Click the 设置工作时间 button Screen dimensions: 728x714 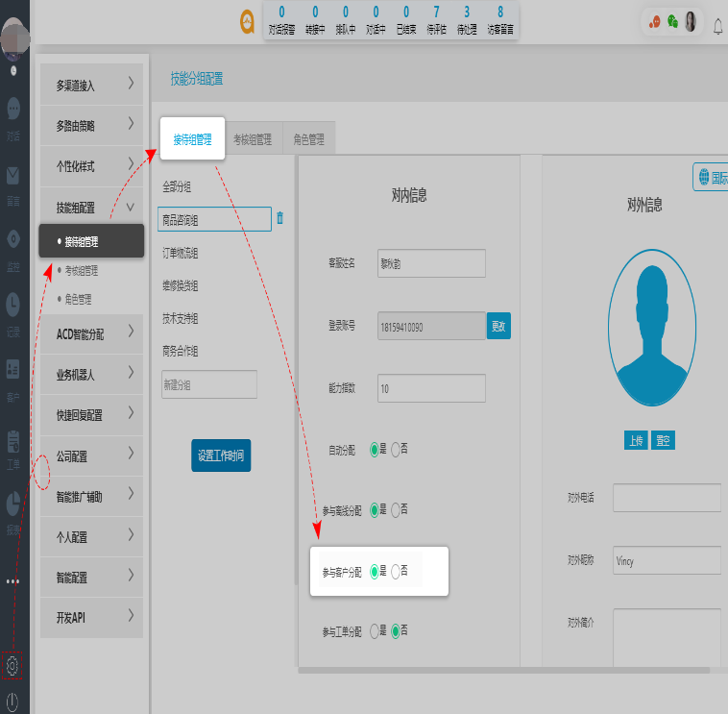[x=221, y=455]
